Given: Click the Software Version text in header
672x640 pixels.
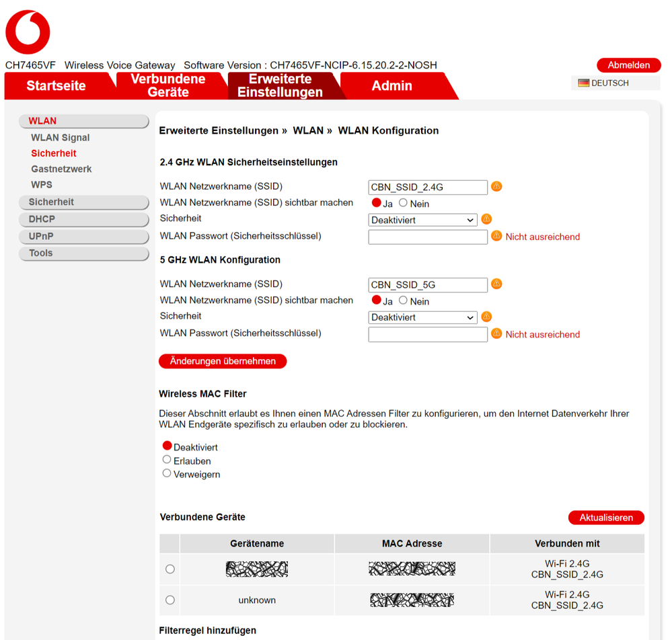Looking at the screenshot, I should pos(310,65).
